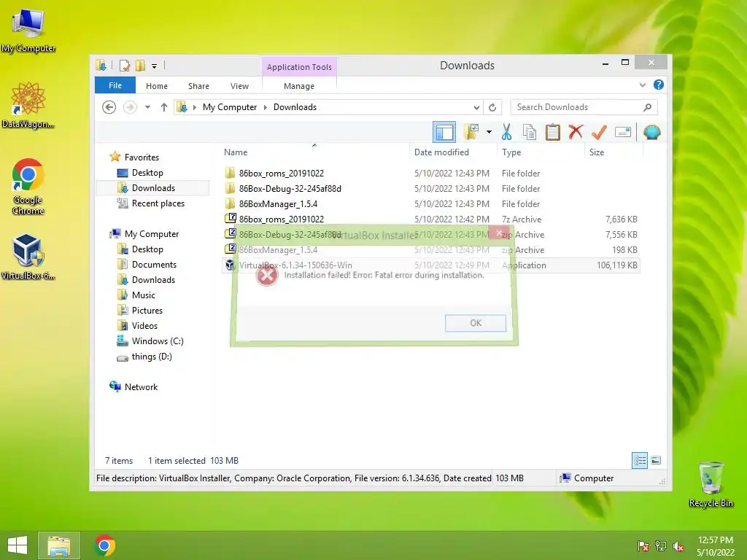Select Downloads under Favorites

tap(153, 187)
